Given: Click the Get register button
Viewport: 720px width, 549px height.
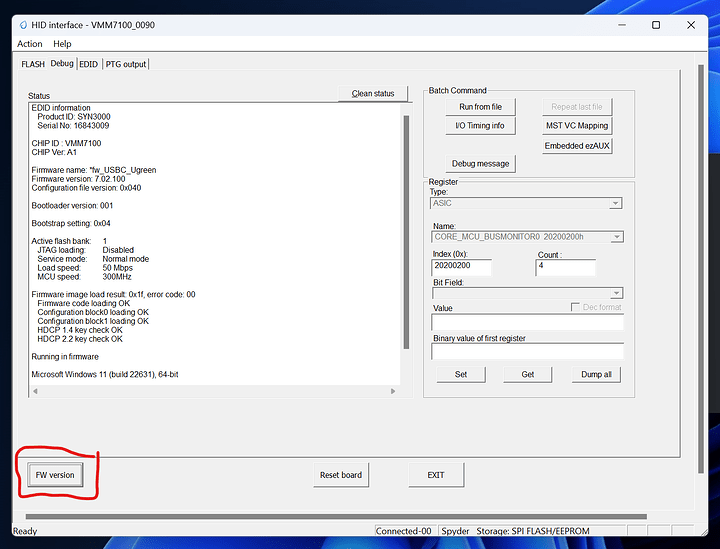Looking at the screenshot, I should point(528,375).
